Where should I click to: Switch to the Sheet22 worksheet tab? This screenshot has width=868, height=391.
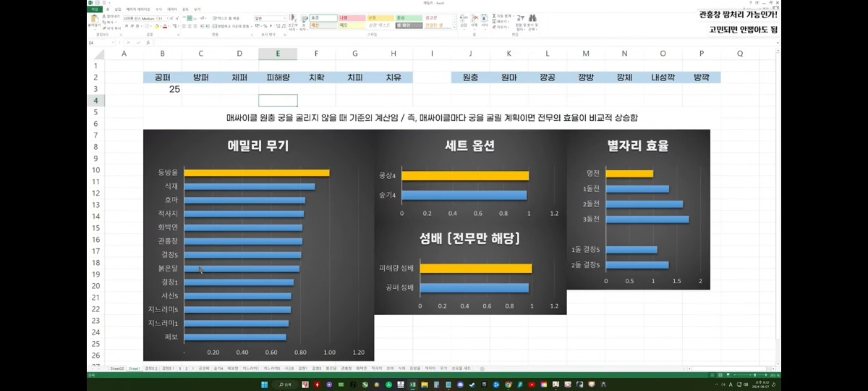[116, 369]
